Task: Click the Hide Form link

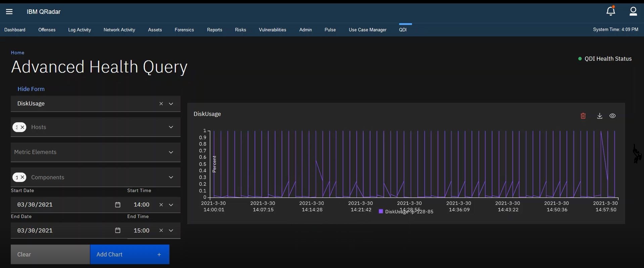Action: click(31, 89)
